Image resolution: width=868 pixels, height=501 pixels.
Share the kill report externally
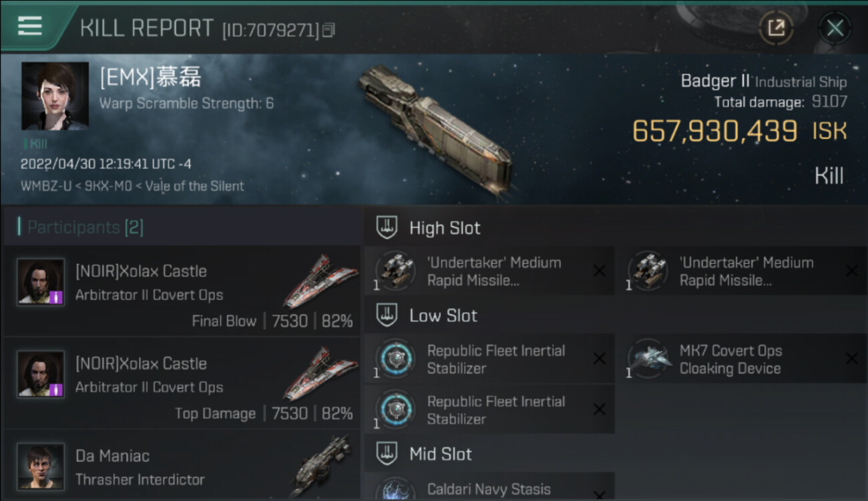776,27
